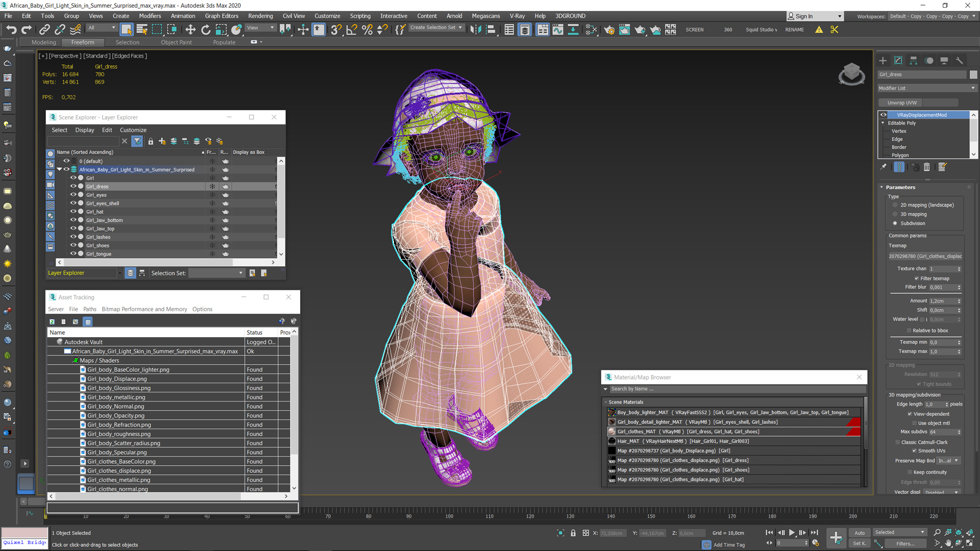
Task: Toggle visibility eye of VRayDisplacementMod
Action: (884, 115)
